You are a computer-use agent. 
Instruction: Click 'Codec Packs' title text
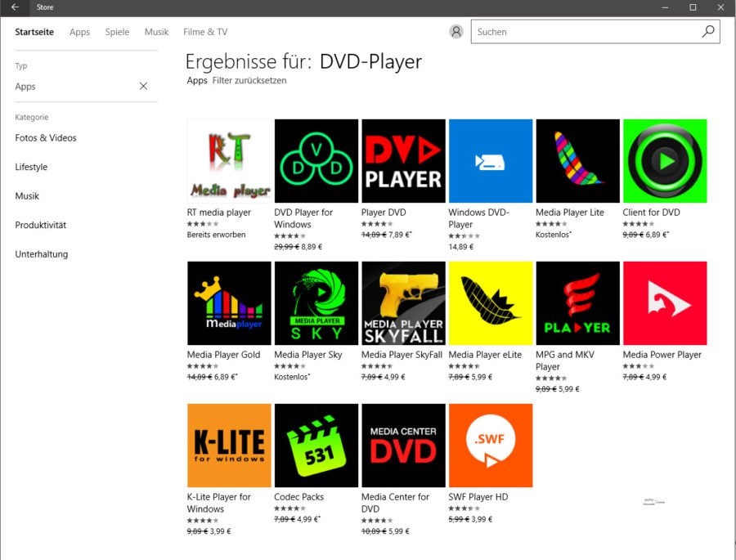[x=298, y=496]
